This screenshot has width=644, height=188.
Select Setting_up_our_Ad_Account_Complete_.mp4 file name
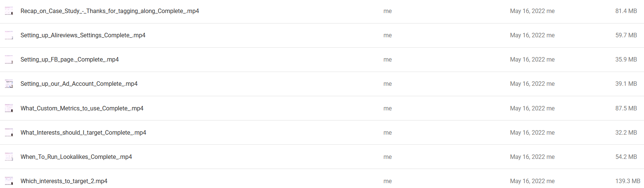pyautogui.click(x=79, y=84)
